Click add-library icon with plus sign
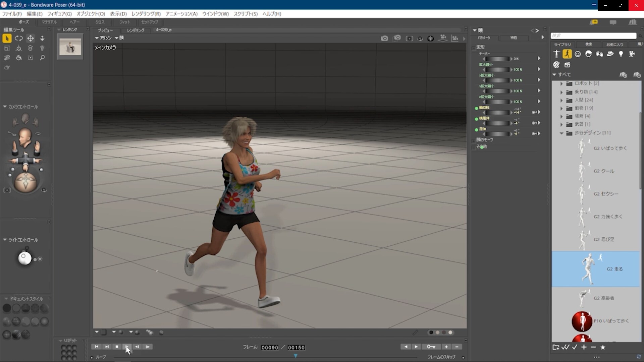This screenshot has width=644, height=362. pyautogui.click(x=623, y=75)
